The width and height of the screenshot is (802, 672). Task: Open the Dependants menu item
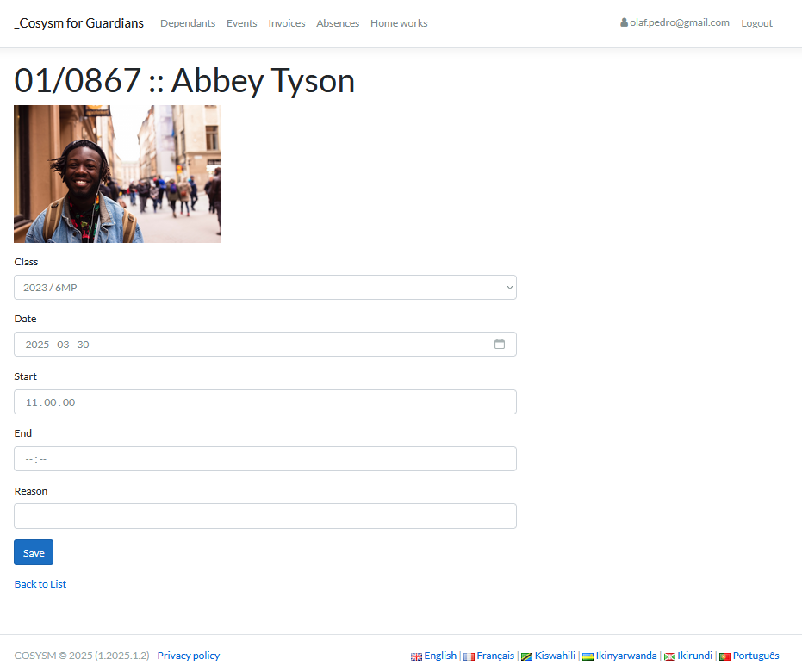pos(188,23)
